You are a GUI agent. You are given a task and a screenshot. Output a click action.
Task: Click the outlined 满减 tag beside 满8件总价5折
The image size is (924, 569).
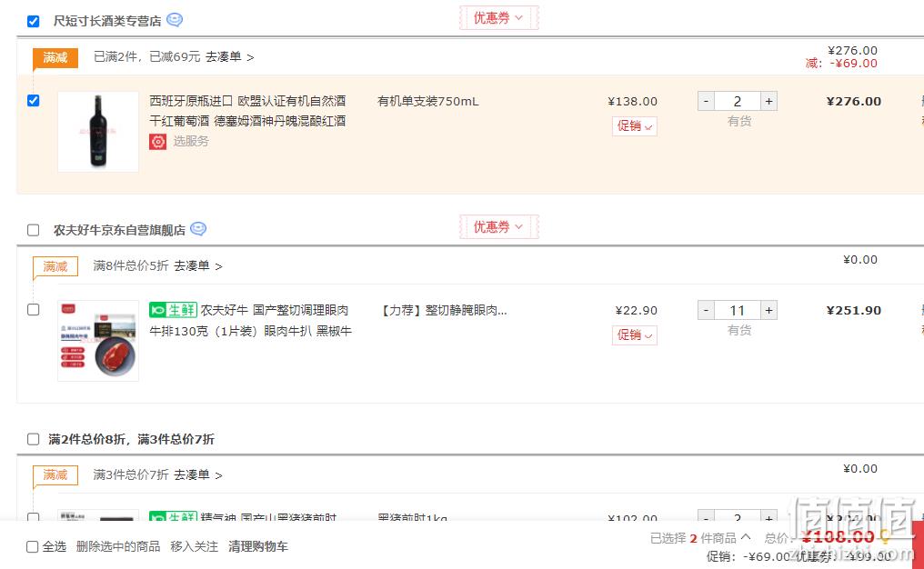(x=55, y=267)
